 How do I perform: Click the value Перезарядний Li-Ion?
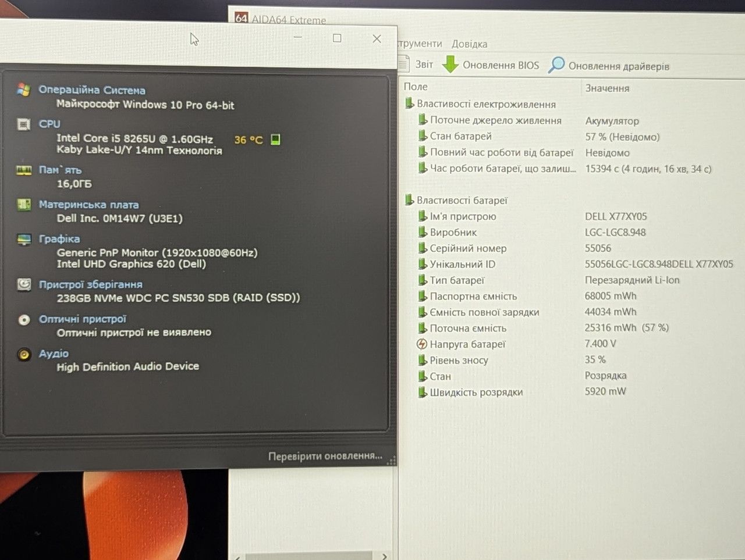632,280
